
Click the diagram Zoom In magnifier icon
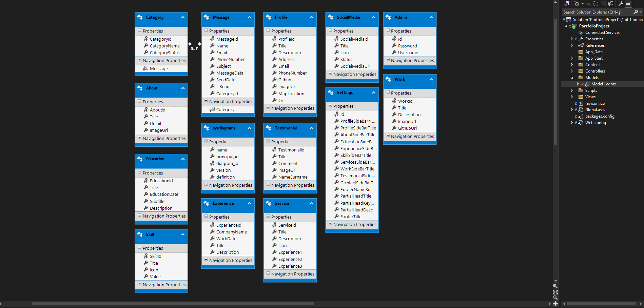[555, 286]
